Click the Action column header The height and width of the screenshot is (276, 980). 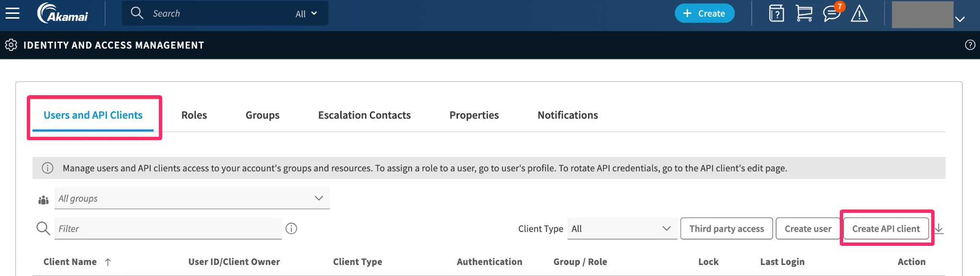click(x=912, y=262)
